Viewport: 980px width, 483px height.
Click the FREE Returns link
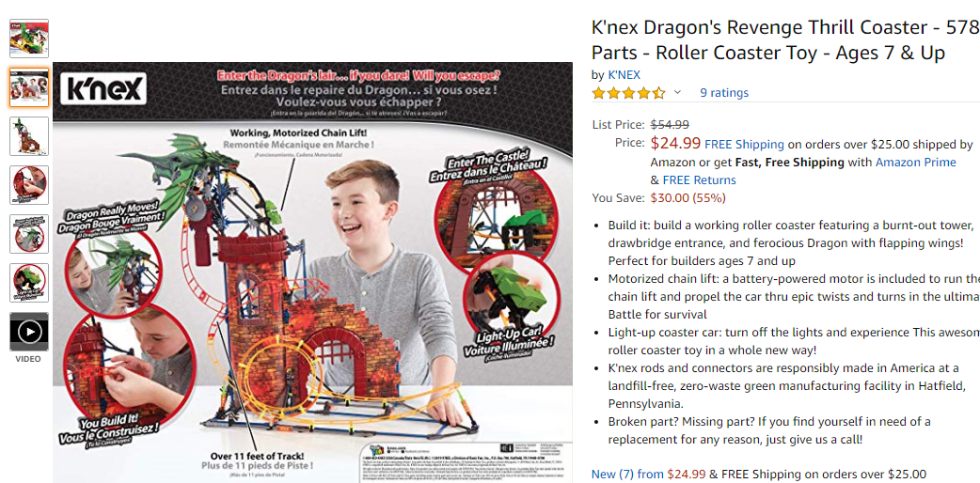point(700,180)
